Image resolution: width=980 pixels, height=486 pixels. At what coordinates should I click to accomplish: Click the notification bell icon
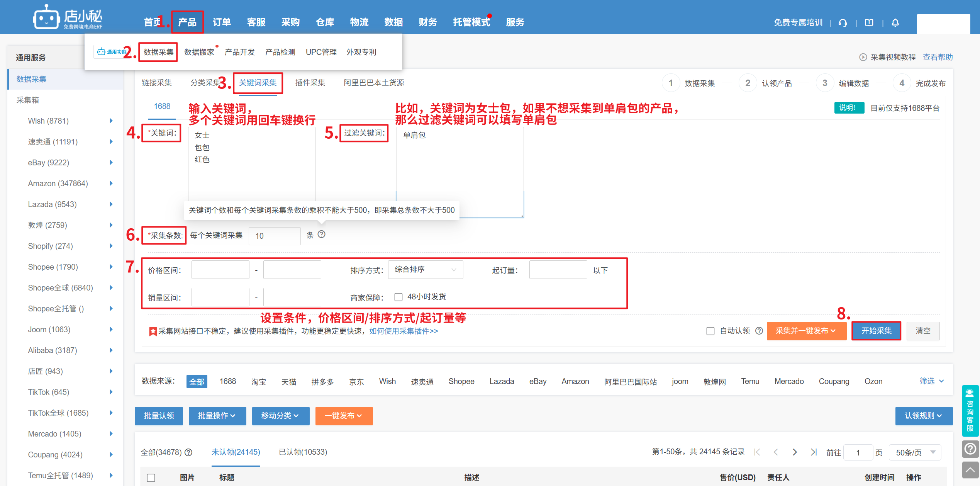[895, 23]
